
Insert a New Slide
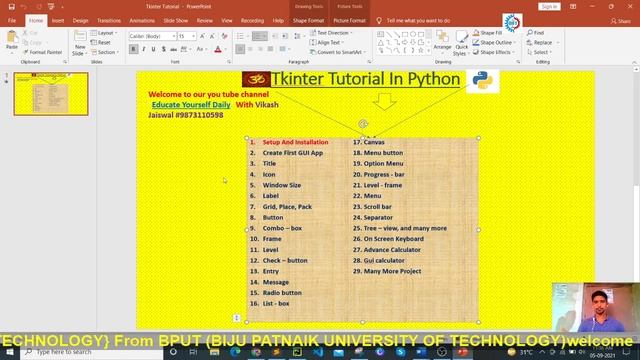point(80,43)
